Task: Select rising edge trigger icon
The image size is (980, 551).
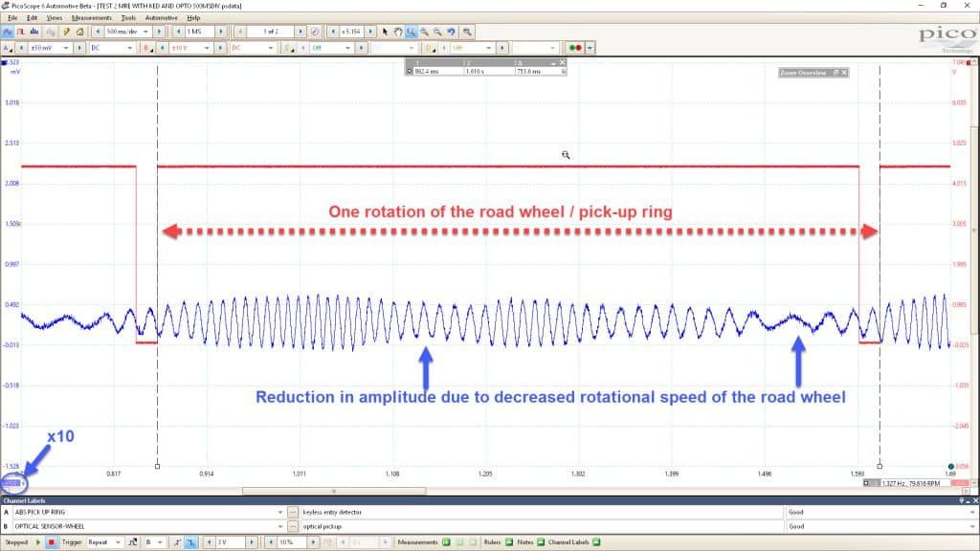Action: pos(177,542)
